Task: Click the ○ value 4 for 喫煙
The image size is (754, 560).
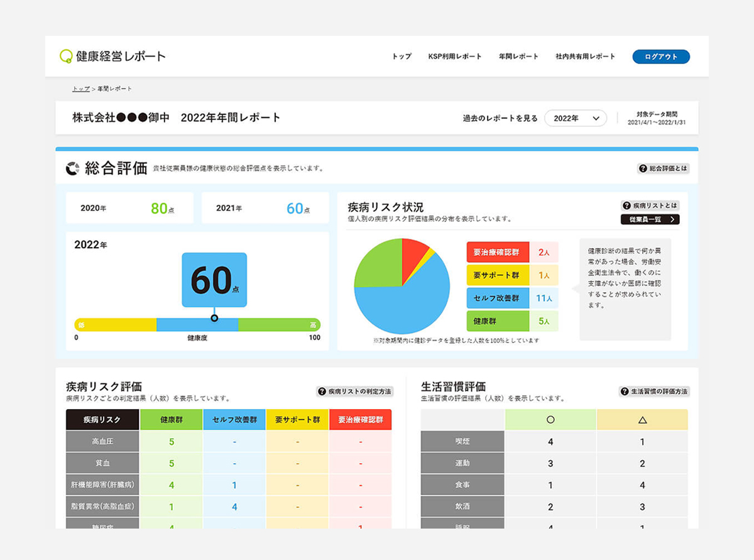Action: click(550, 442)
